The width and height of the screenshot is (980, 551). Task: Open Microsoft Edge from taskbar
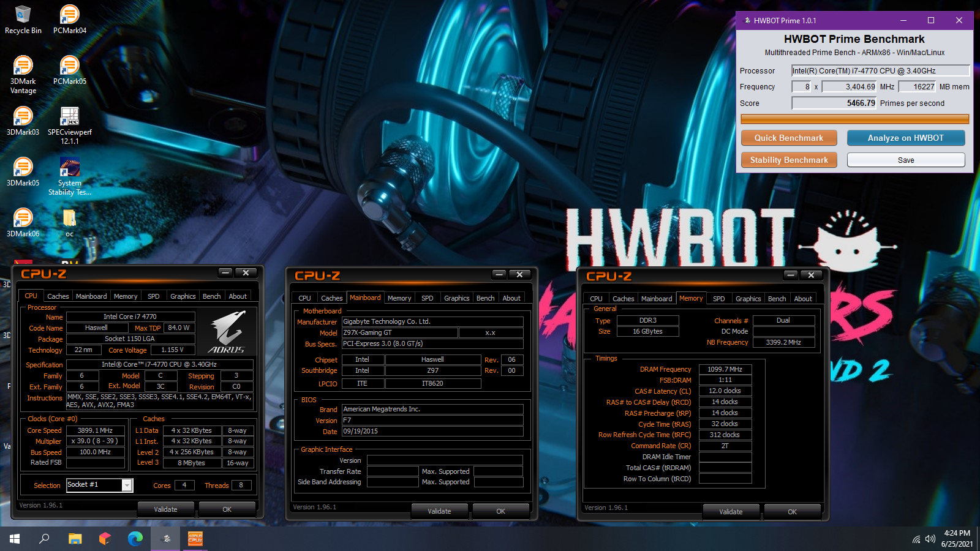click(135, 539)
